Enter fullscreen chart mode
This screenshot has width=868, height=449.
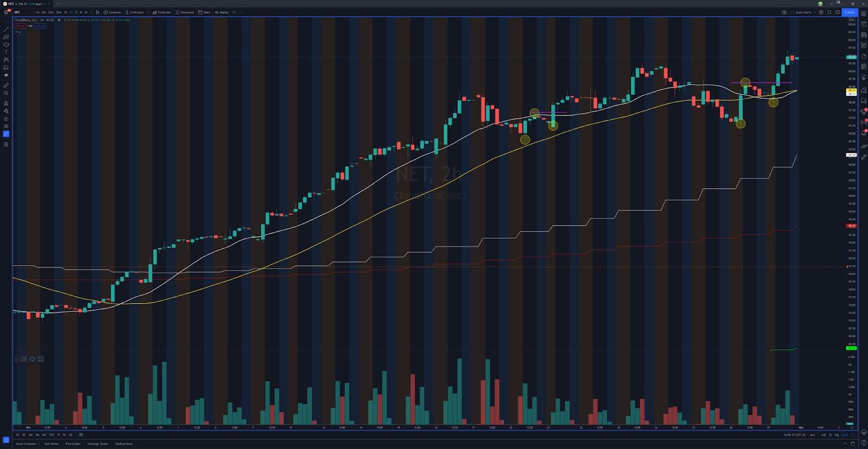(x=829, y=12)
